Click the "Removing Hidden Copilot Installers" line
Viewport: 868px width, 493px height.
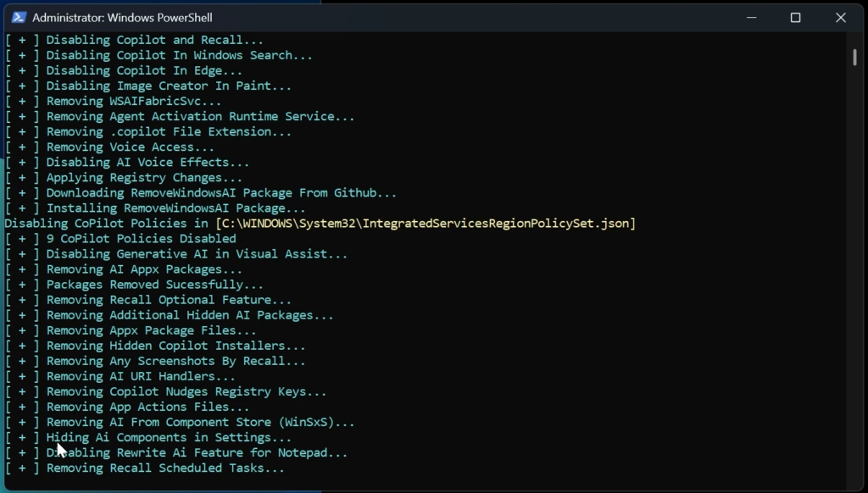pos(175,346)
